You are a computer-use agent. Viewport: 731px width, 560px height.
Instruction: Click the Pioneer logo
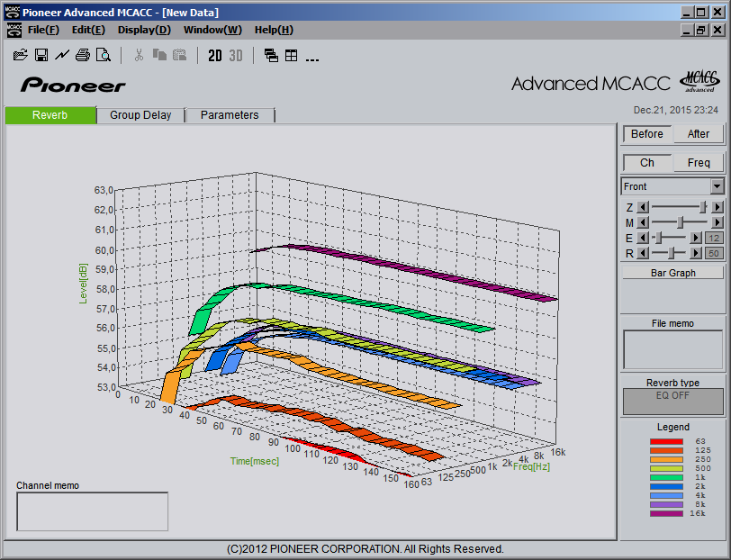coord(73,86)
